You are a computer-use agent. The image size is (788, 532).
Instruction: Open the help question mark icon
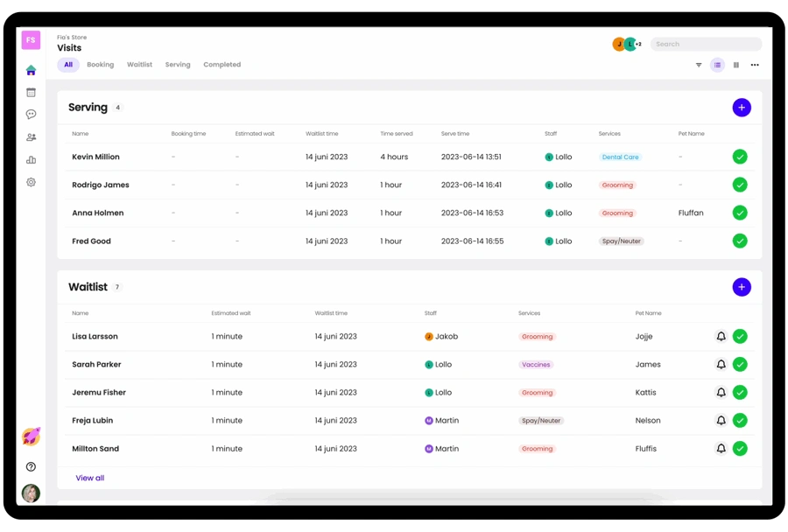(31, 466)
